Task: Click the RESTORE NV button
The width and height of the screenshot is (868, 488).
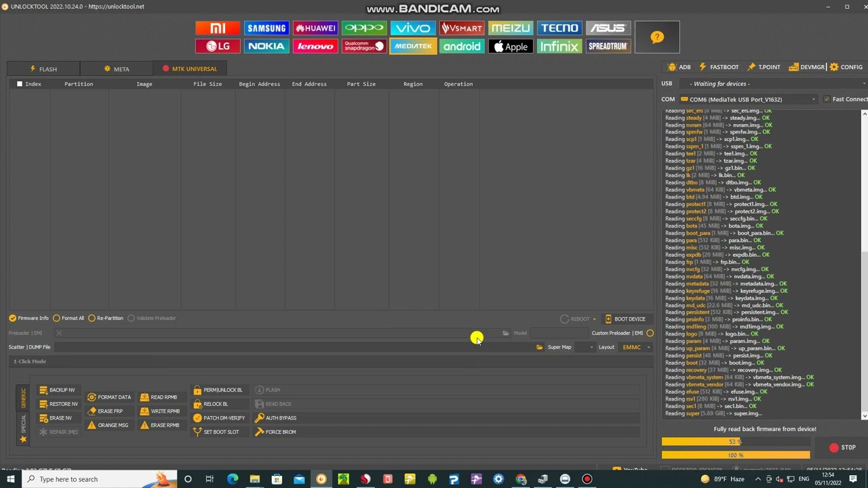Action: coord(58,404)
